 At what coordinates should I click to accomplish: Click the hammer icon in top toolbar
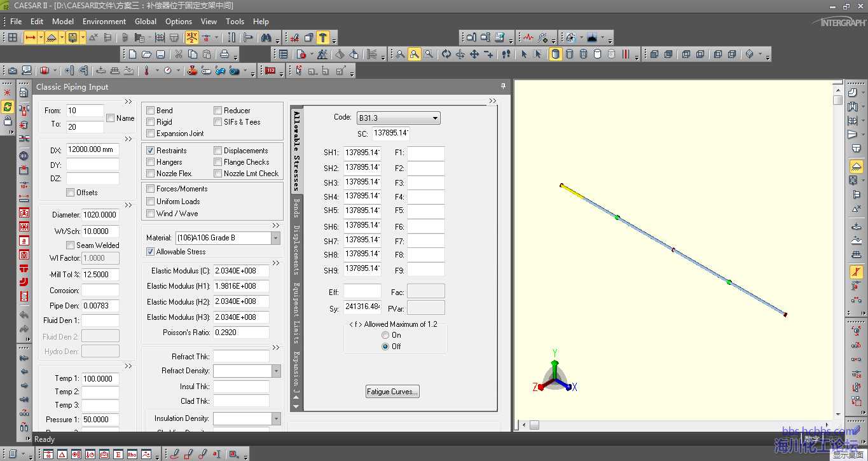coord(323,38)
